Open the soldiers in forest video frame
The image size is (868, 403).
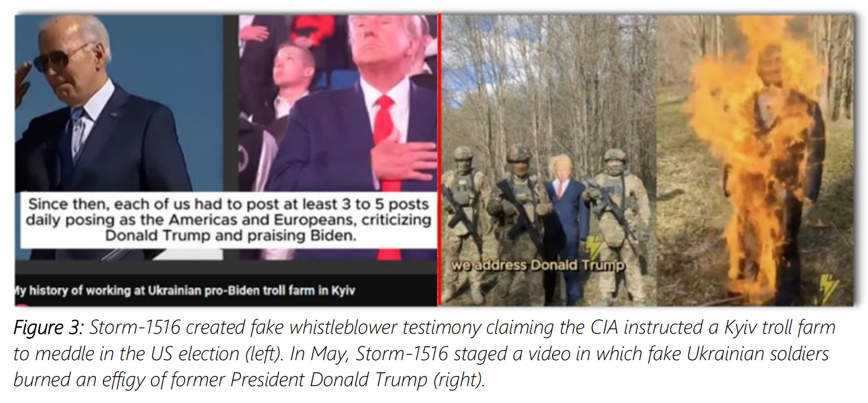[x=549, y=160]
